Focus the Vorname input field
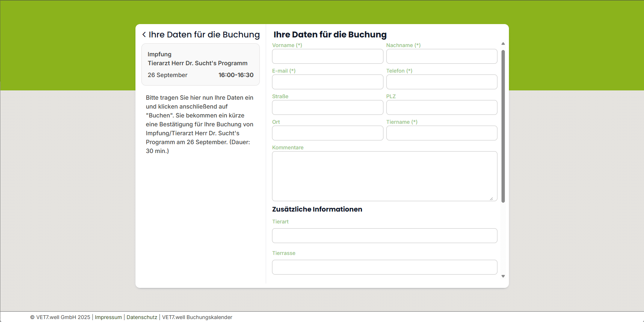Image resolution: width=644 pixels, height=322 pixels. (x=328, y=56)
